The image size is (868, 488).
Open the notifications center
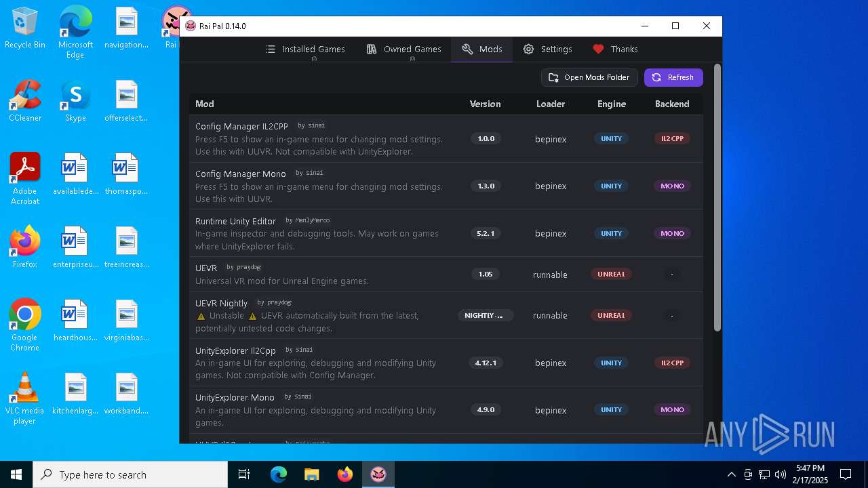(x=846, y=474)
